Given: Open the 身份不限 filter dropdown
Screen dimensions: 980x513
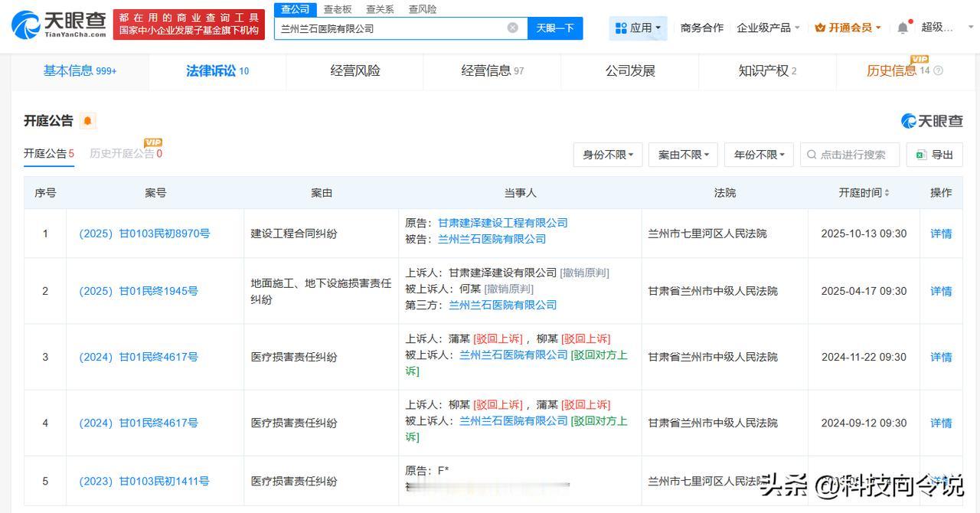Looking at the screenshot, I should click(608, 155).
